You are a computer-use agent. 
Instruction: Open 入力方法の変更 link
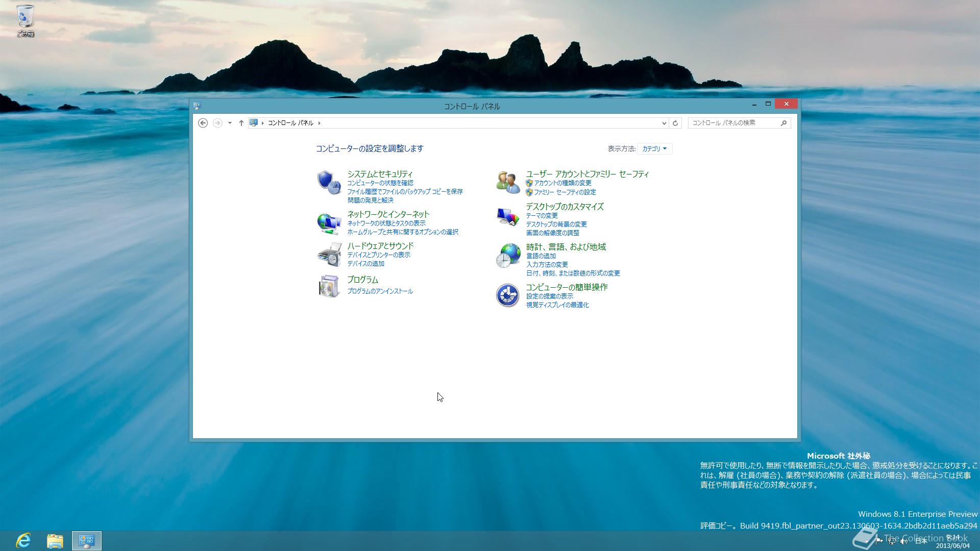547,264
